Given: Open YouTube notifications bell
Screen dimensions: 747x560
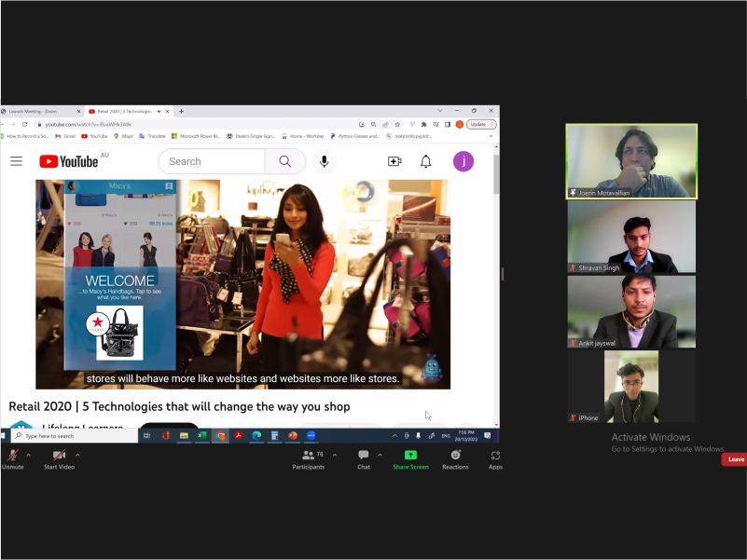Looking at the screenshot, I should pyautogui.click(x=426, y=161).
